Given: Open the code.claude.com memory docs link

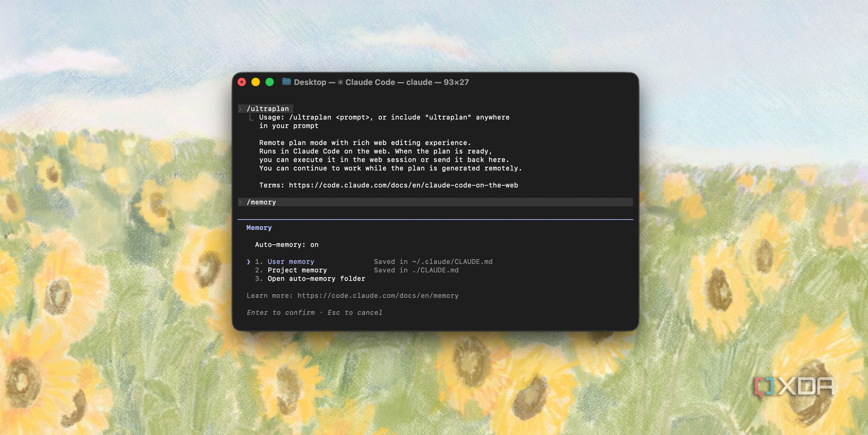Looking at the screenshot, I should [378, 296].
